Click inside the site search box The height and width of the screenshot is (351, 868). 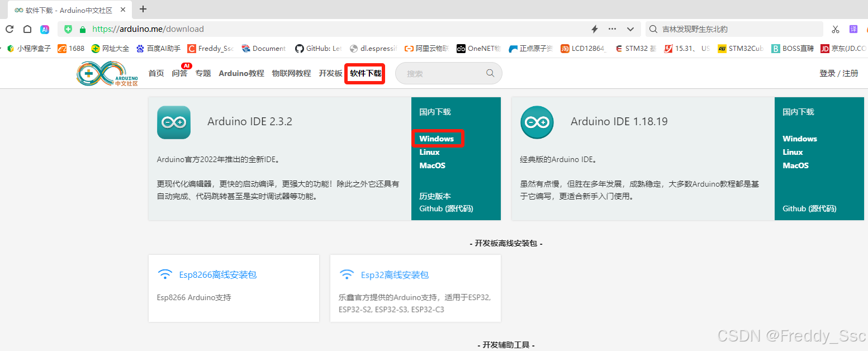point(444,73)
